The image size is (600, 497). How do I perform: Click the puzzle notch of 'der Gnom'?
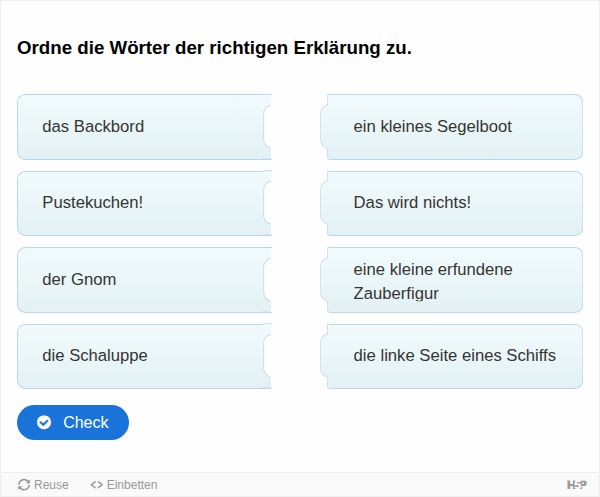tap(267, 280)
